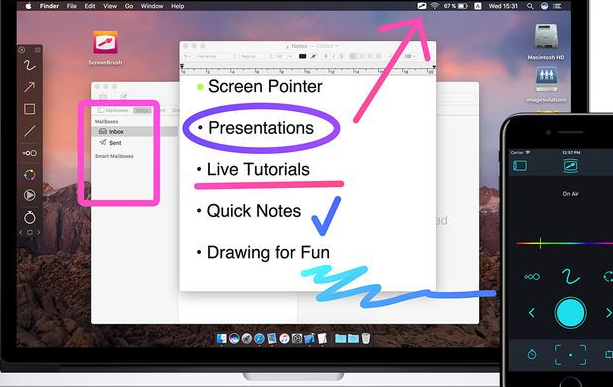Select the Inbox tab in Mail favorites bar
Screen dimensions: 613x387
point(142,110)
